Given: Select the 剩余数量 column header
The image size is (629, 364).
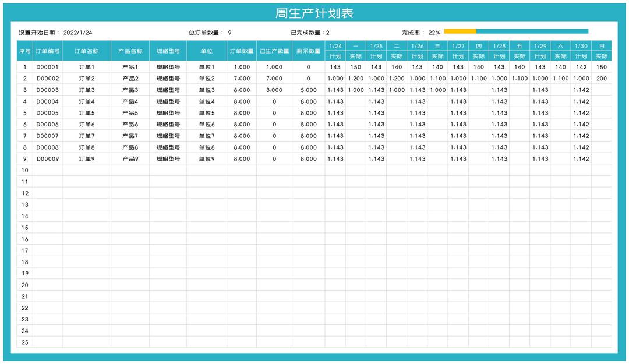Looking at the screenshot, I should 309,51.
